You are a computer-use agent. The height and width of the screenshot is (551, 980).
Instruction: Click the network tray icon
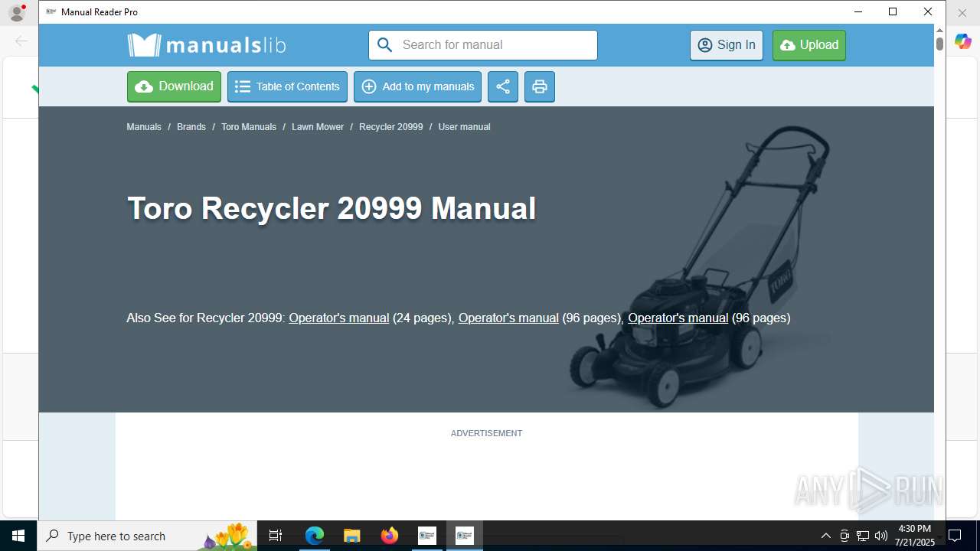(x=863, y=536)
